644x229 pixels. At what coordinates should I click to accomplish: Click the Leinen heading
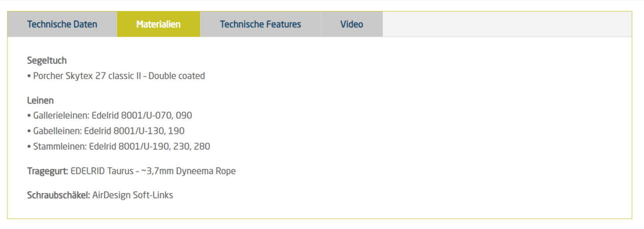click(40, 100)
